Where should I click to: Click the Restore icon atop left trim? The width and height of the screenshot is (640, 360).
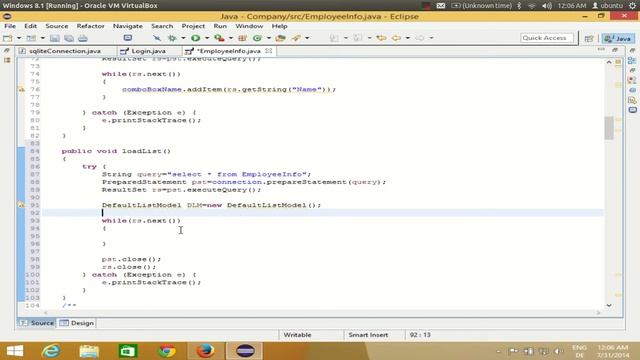pyautogui.click(x=7, y=50)
